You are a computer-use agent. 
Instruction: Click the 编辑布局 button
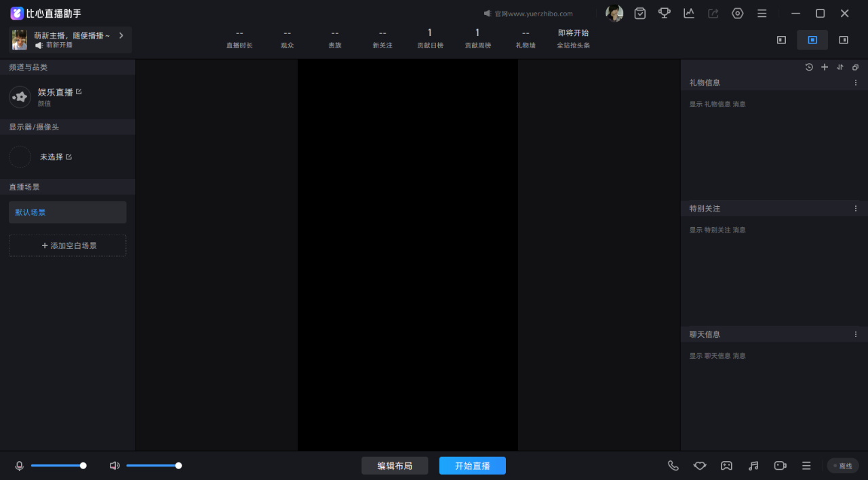click(x=395, y=466)
